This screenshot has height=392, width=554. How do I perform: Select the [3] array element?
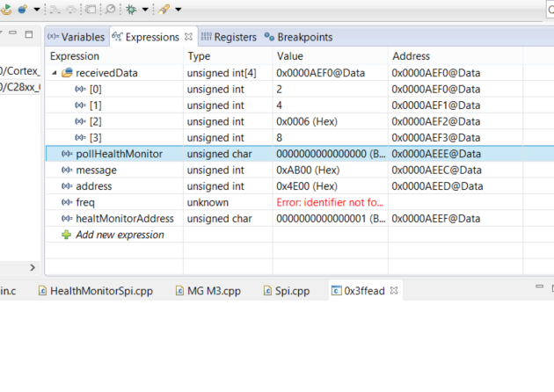(x=95, y=138)
